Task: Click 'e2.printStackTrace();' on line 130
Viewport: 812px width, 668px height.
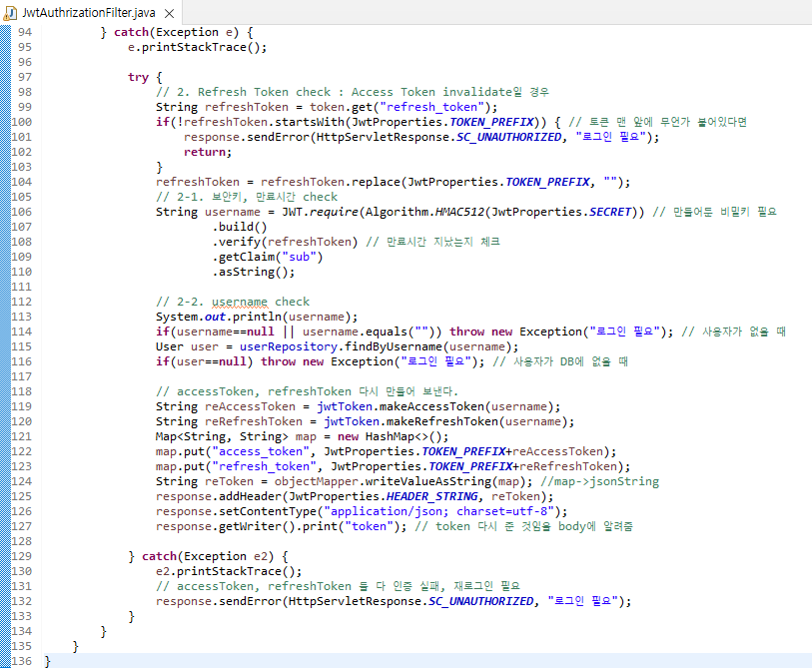Action: coord(229,572)
